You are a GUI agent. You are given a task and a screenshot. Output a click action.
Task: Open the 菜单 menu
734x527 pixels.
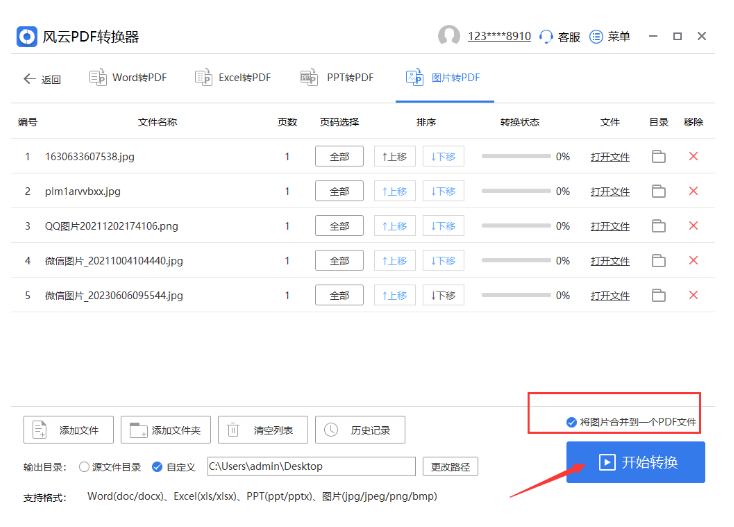[609, 36]
